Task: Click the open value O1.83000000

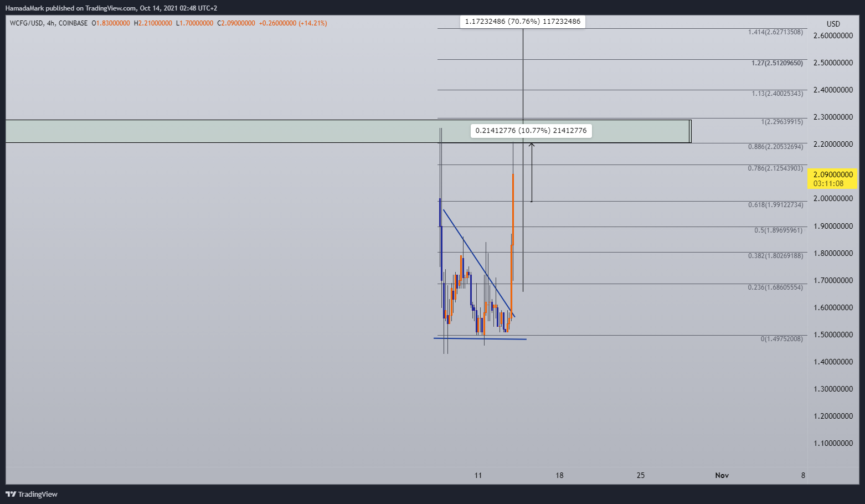Action: 111,23
